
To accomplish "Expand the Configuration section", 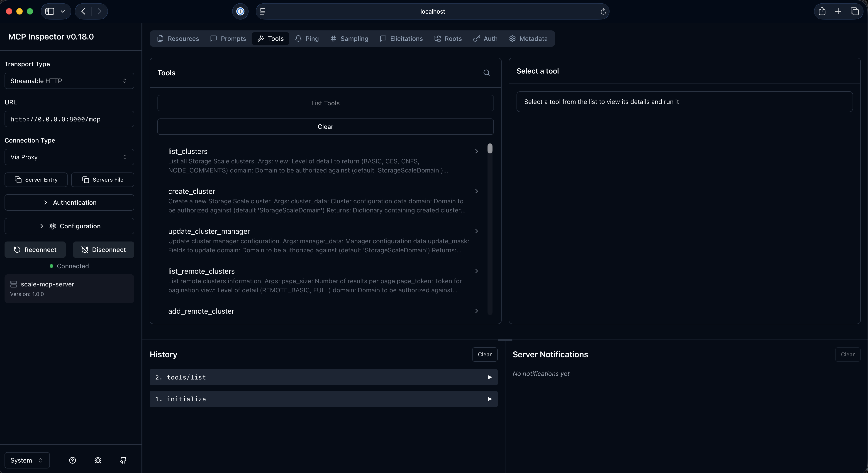I will tap(69, 226).
